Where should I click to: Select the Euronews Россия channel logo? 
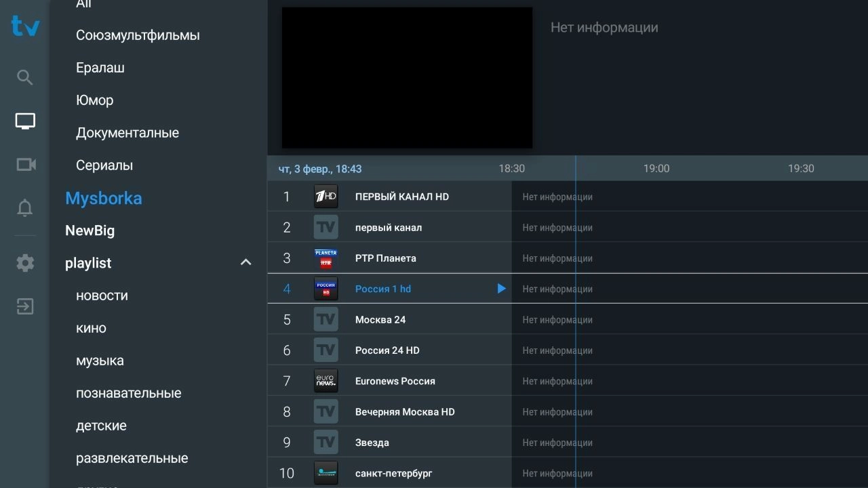pos(325,381)
